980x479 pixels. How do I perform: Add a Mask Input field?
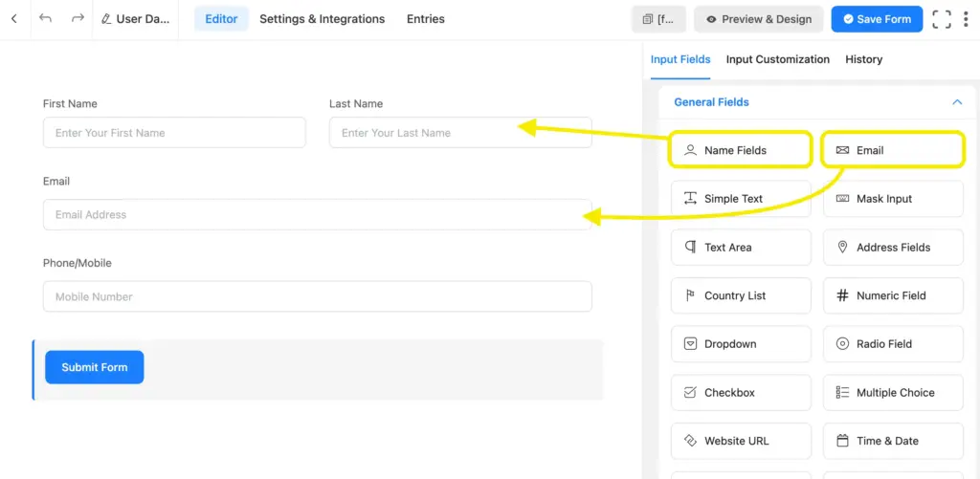[893, 199]
